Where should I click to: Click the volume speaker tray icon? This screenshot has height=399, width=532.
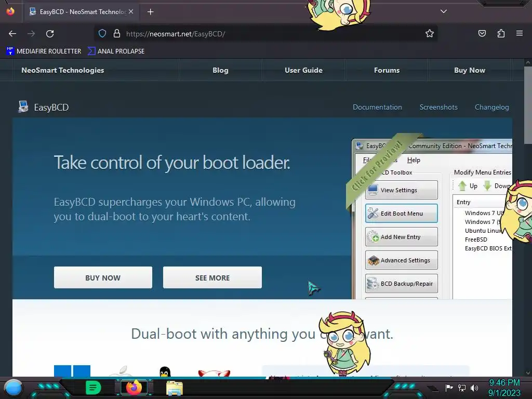[x=474, y=388]
